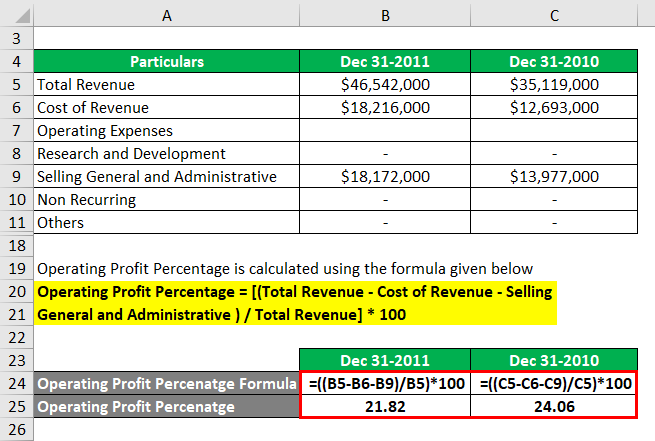The width and height of the screenshot is (655, 441).
Task: Select the $46,542,000 cell
Action: pyautogui.click(x=385, y=84)
